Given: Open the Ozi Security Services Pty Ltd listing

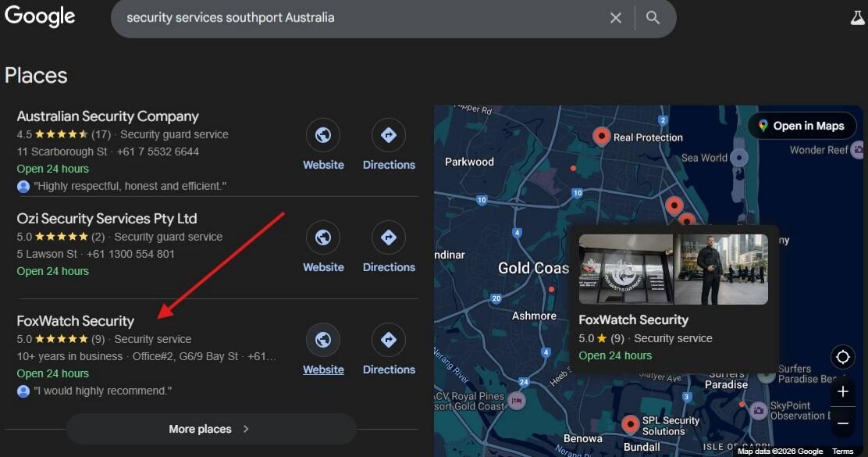Looking at the screenshot, I should pyautogui.click(x=107, y=219).
